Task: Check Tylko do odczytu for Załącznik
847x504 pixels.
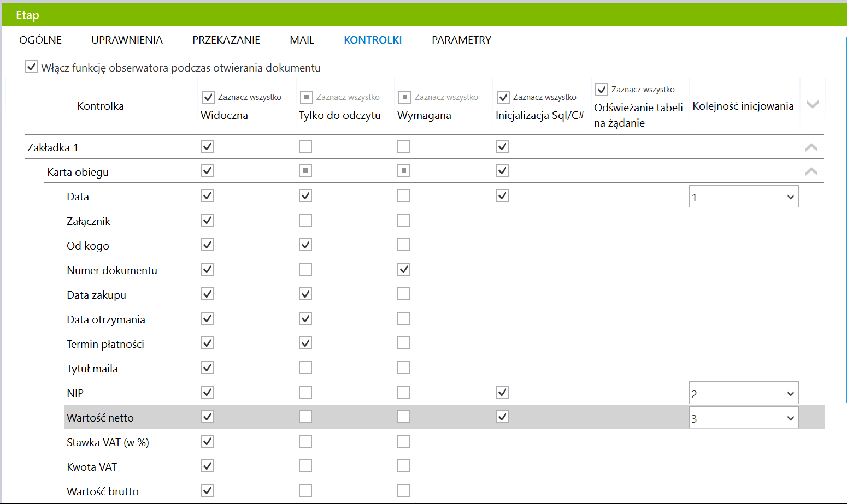Action: point(305,220)
